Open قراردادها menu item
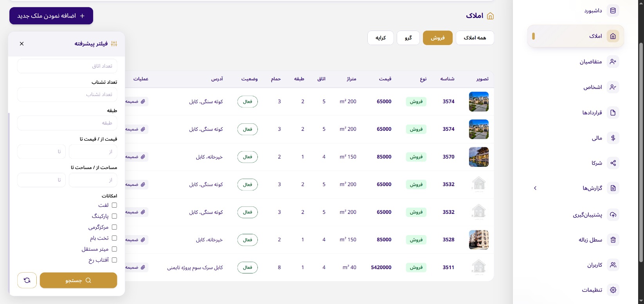 tap(576, 112)
